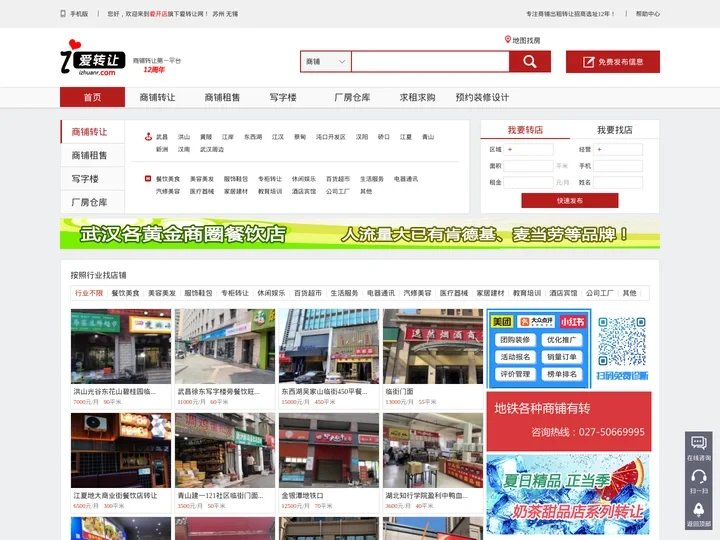The height and width of the screenshot is (540, 720).
Task: Open the 临街门面 listing photo
Action: click(433, 346)
